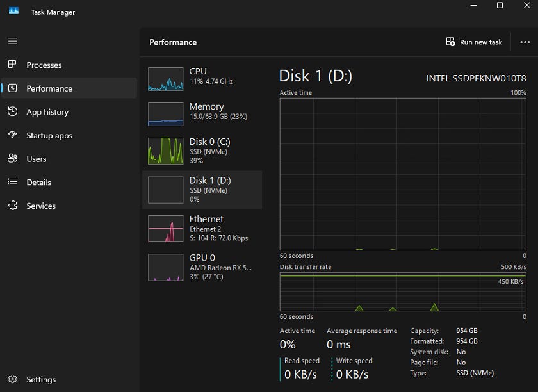
Task: Click Run new task button
Action: click(x=475, y=42)
